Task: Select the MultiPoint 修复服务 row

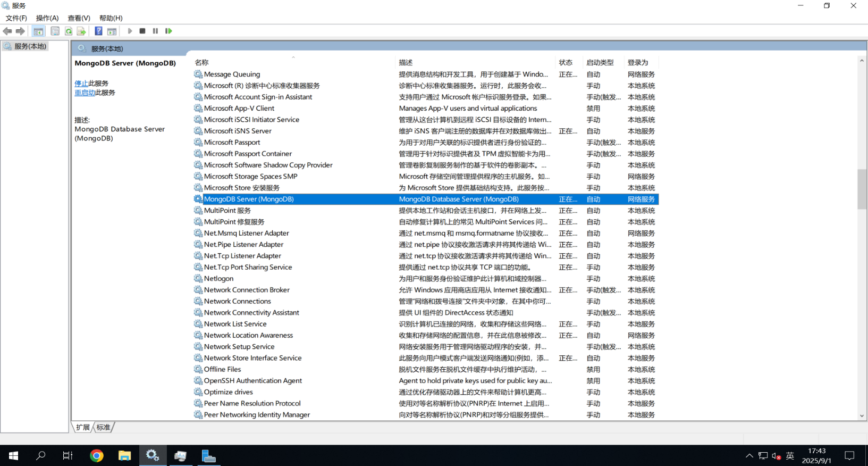Action: point(426,222)
